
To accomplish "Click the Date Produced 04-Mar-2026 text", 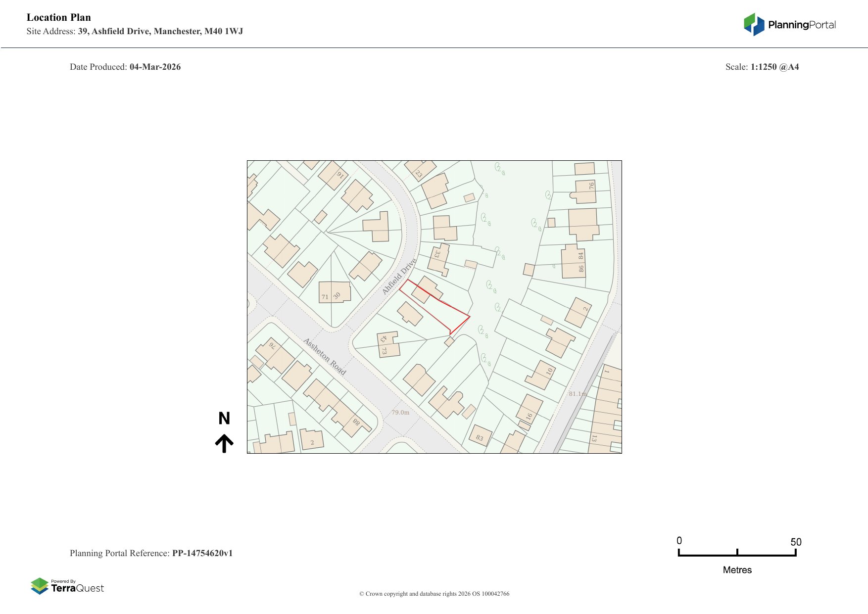I will 125,67.
